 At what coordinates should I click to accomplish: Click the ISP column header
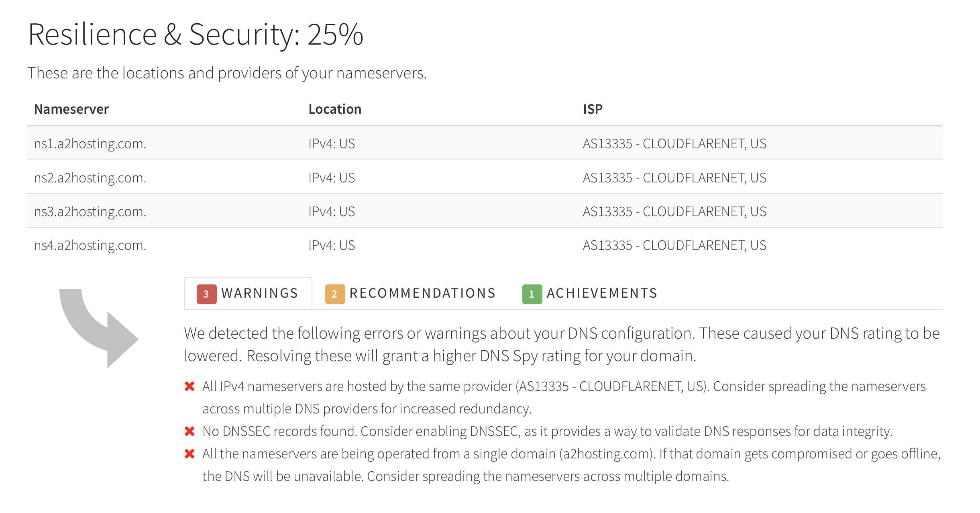point(593,109)
